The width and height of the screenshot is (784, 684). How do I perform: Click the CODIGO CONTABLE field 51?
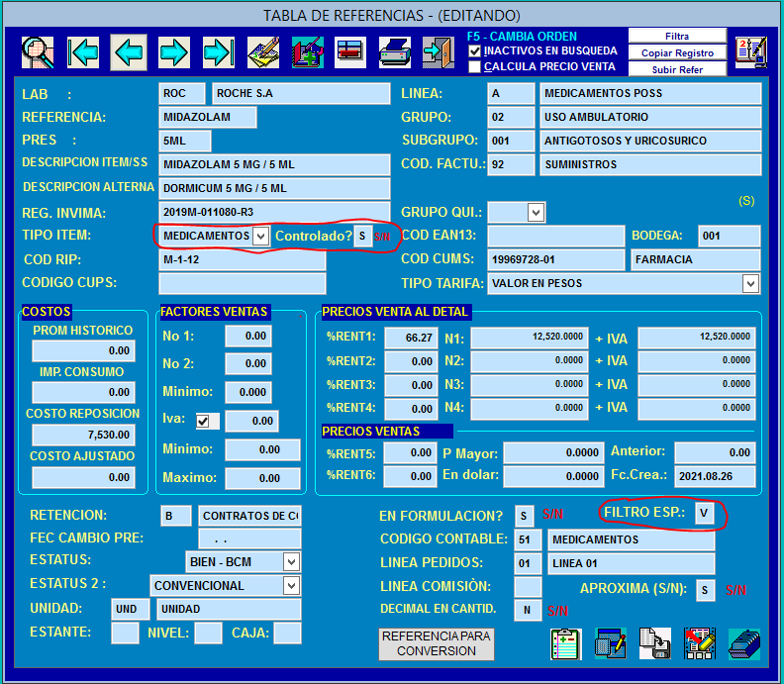coord(528,539)
